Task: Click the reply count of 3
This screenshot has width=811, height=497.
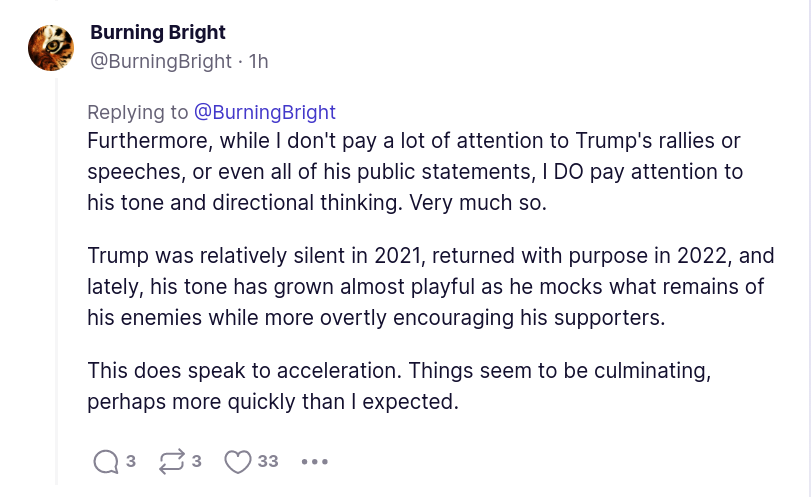Action: (131, 461)
